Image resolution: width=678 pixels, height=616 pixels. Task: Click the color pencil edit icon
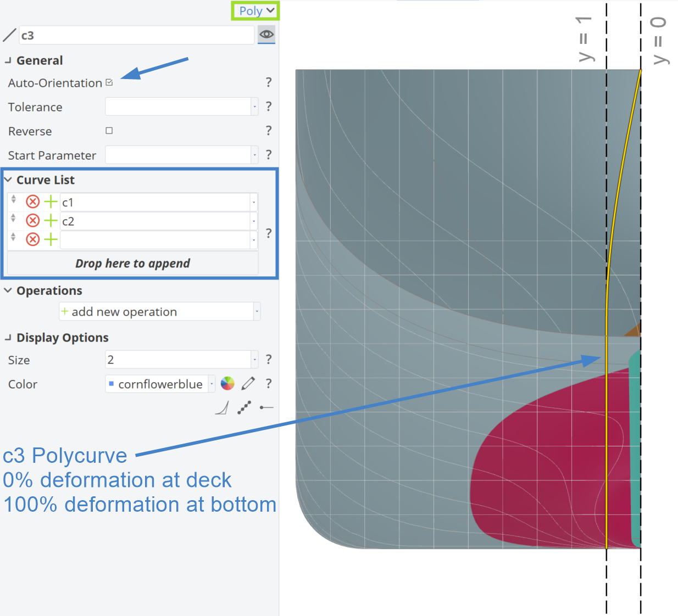tap(248, 383)
